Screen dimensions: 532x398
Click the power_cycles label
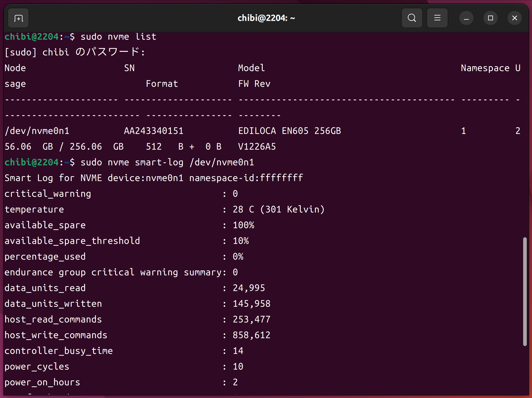pos(37,366)
